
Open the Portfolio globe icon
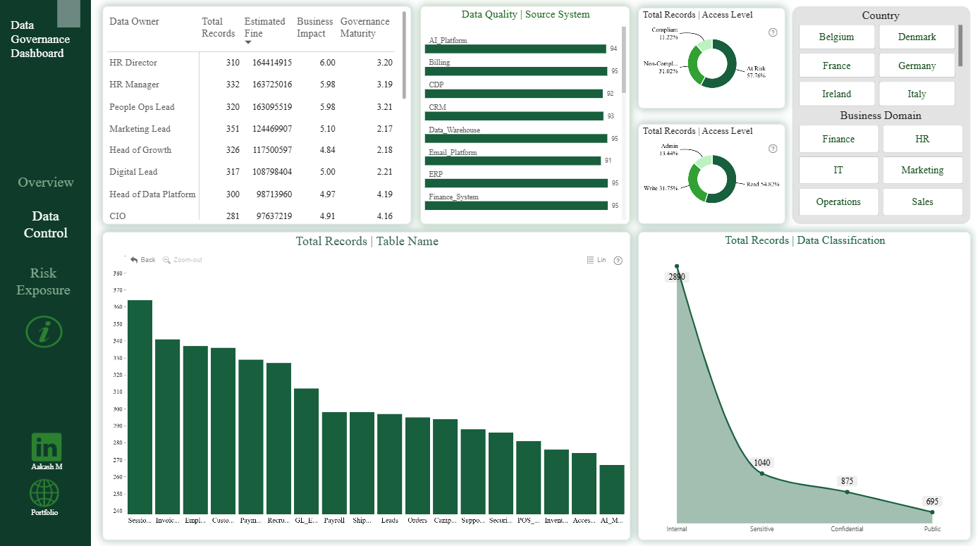[44, 493]
